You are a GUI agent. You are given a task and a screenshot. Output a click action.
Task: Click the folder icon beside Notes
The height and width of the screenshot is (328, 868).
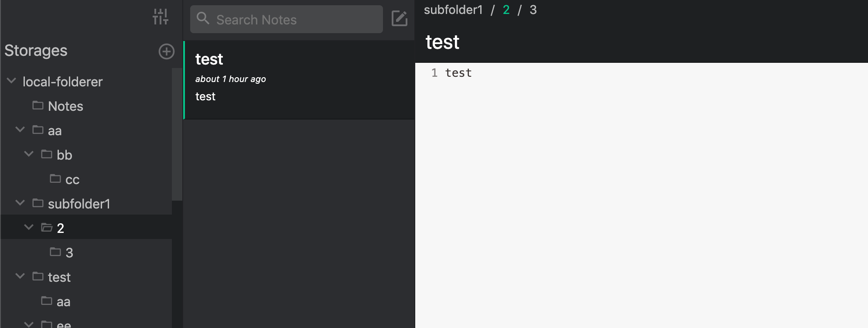pos(38,106)
